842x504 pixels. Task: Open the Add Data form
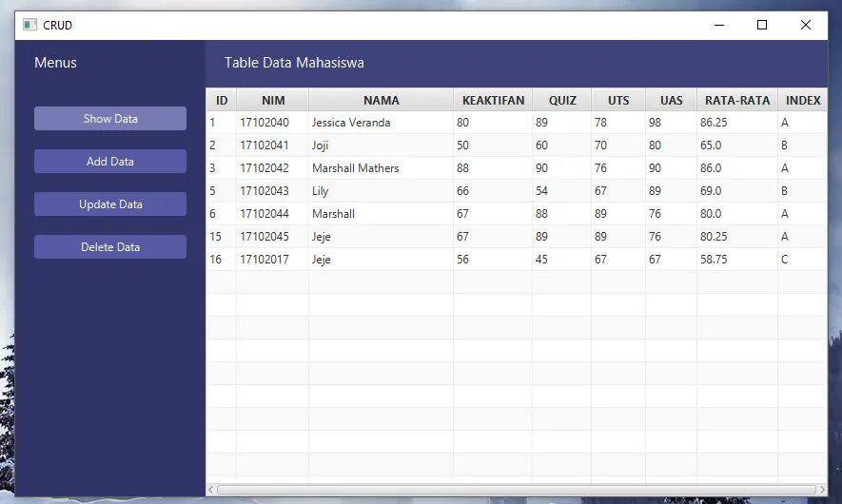point(110,162)
